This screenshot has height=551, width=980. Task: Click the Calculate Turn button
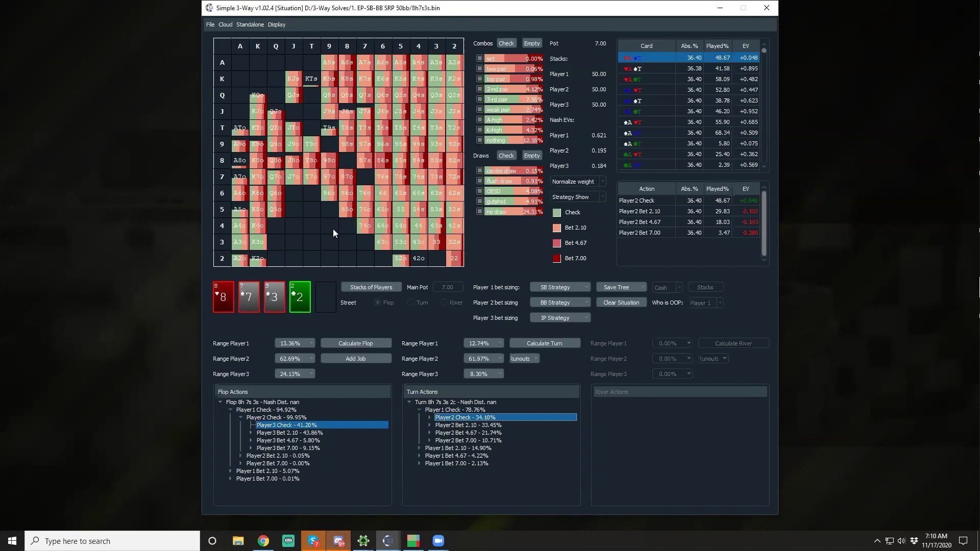click(544, 343)
